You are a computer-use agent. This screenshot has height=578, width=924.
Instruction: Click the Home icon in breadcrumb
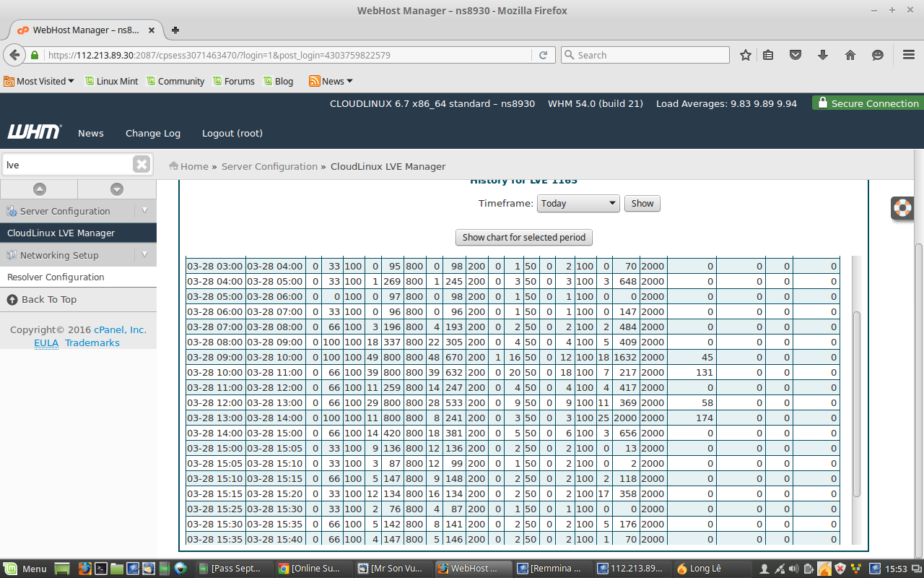pyautogui.click(x=173, y=166)
